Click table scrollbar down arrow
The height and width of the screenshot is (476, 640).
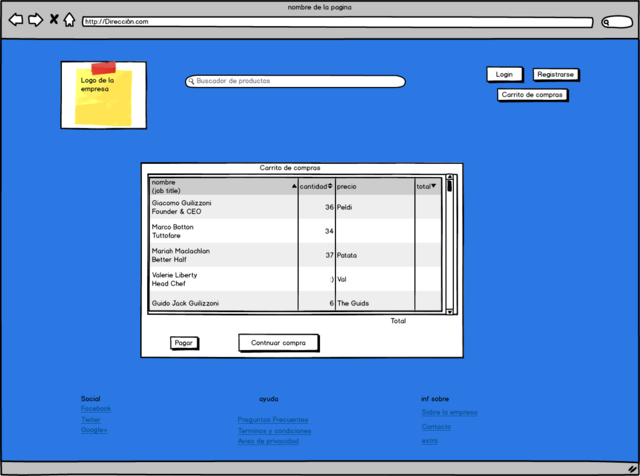point(450,312)
